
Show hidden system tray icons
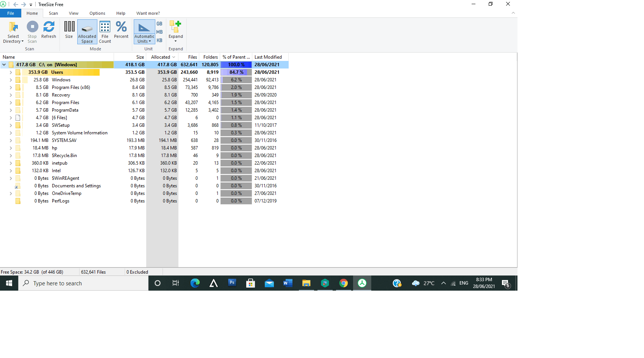click(x=443, y=283)
